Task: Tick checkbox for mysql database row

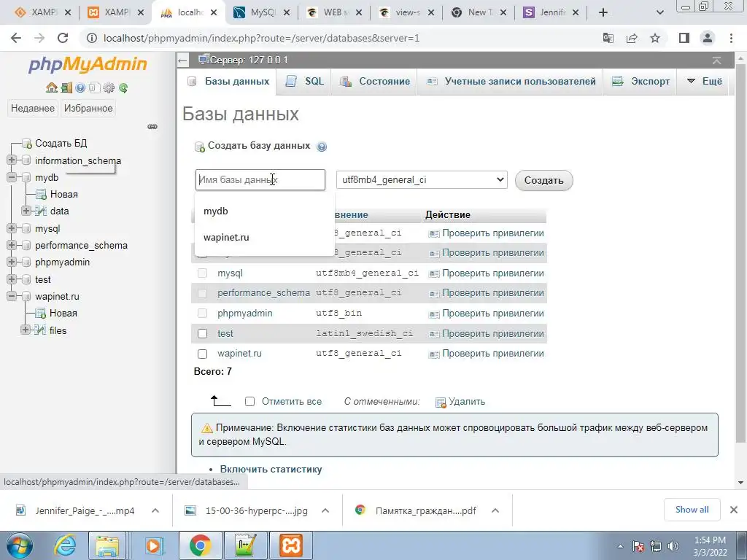Action: coord(203,273)
